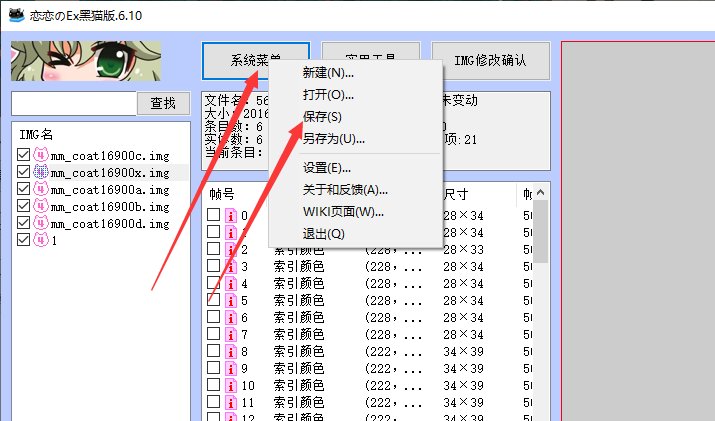
Task: Click the info icon of frame 9
Action: 230,368
